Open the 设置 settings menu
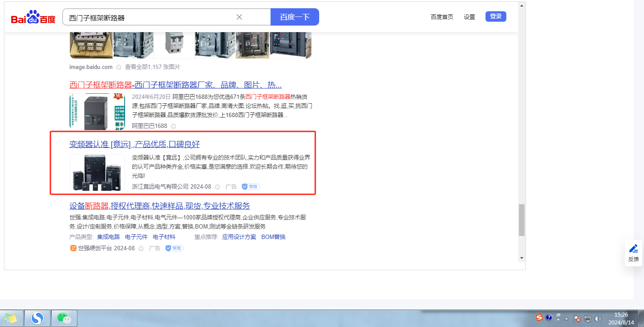 click(469, 17)
